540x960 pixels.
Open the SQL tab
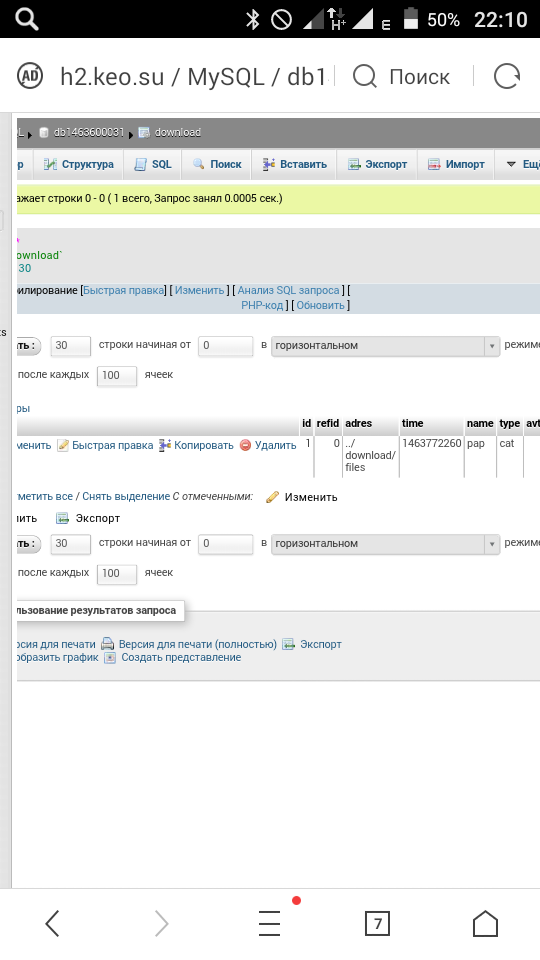click(152, 165)
